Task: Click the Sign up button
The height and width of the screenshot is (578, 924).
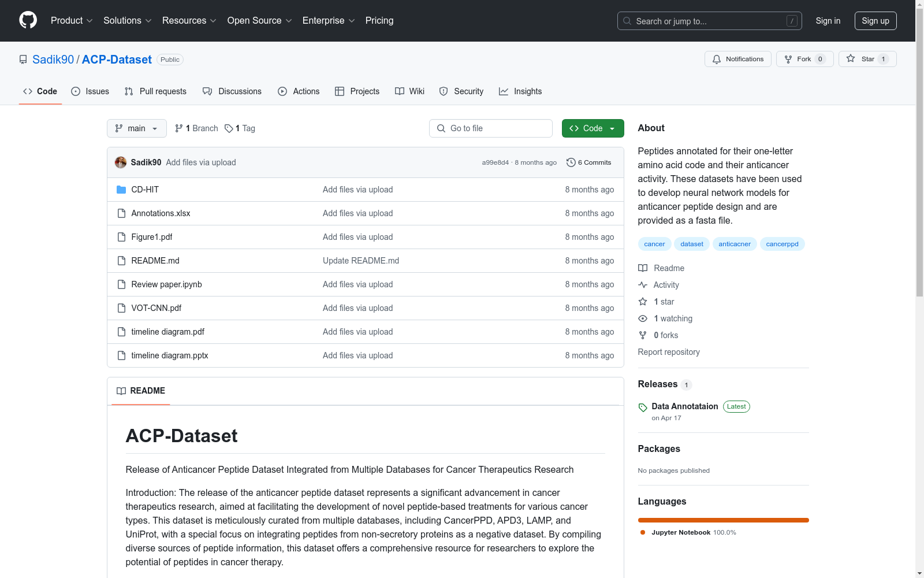Action: [875, 21]
